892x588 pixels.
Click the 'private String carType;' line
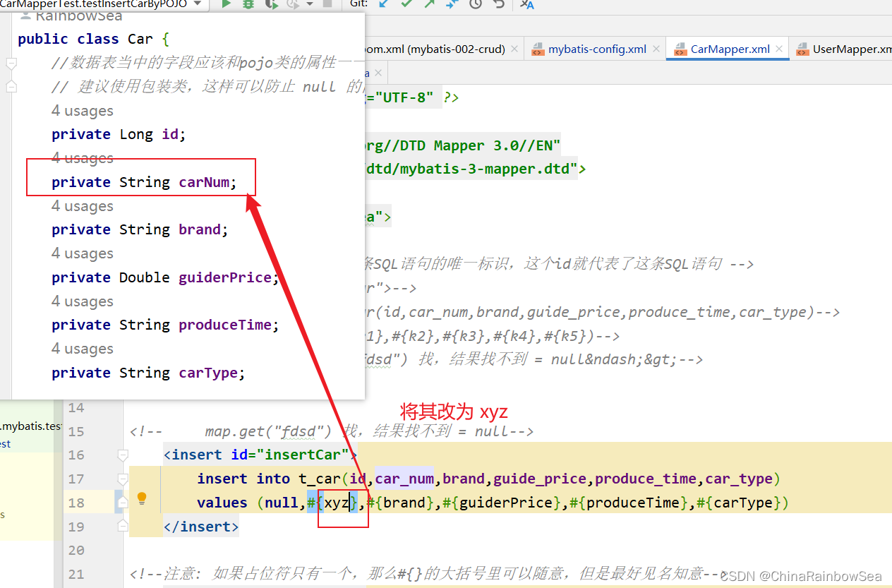[148, 373]
